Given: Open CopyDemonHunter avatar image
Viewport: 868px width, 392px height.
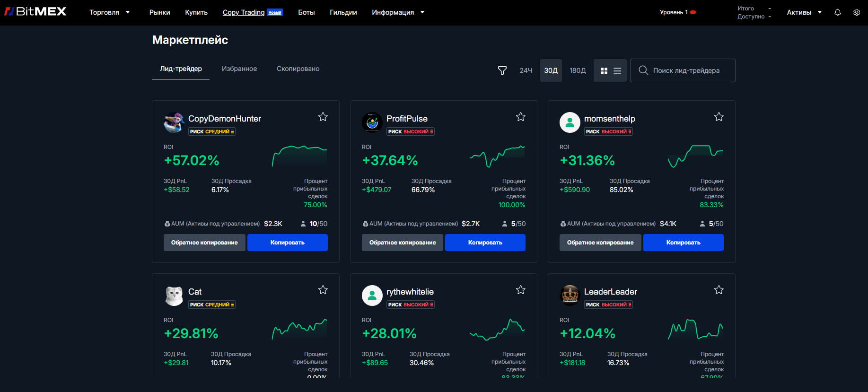Looking at the screenshot, I should (174, 122).
